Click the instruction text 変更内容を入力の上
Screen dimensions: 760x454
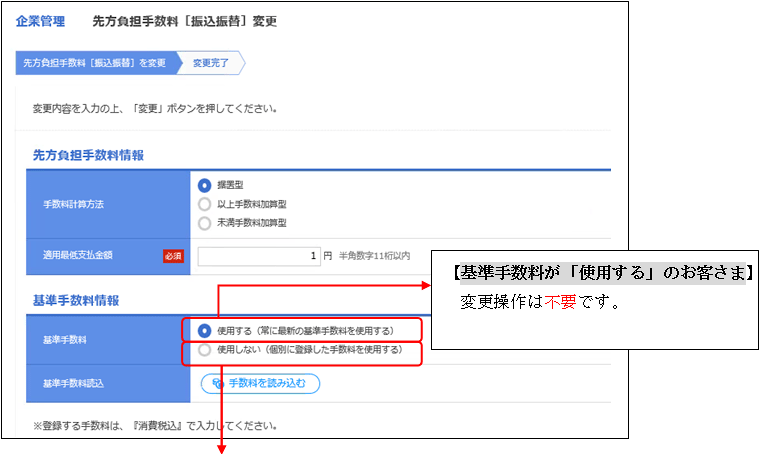154,109
